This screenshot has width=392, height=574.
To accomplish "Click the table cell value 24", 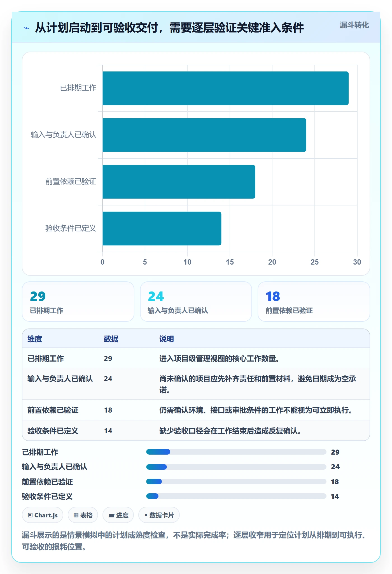I will [x=108, y=379].
